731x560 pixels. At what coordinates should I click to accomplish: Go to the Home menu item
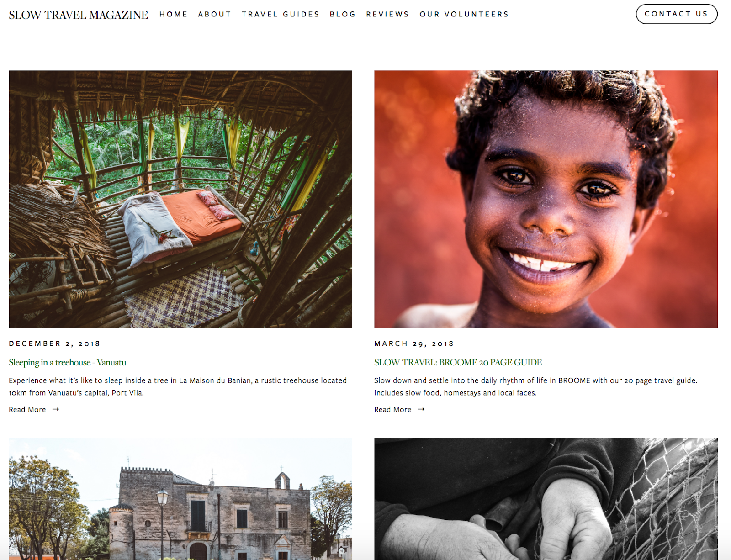[x=173, y=14]
